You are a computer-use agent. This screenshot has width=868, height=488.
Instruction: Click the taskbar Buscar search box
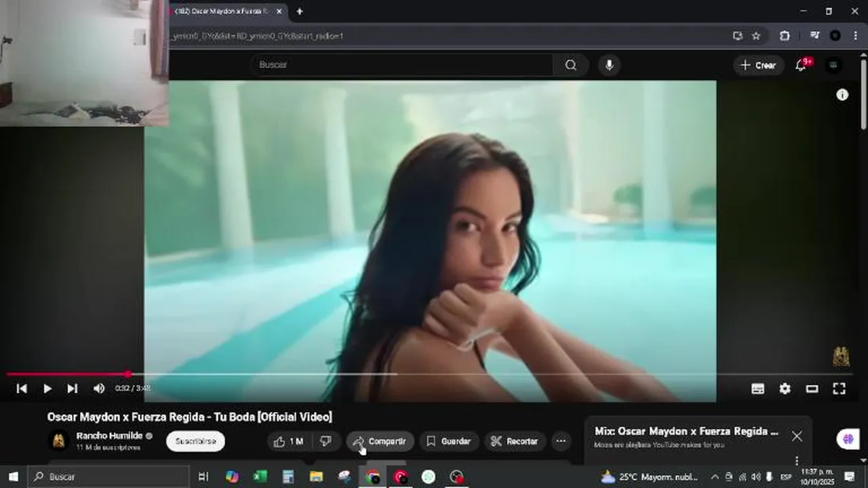108,476
